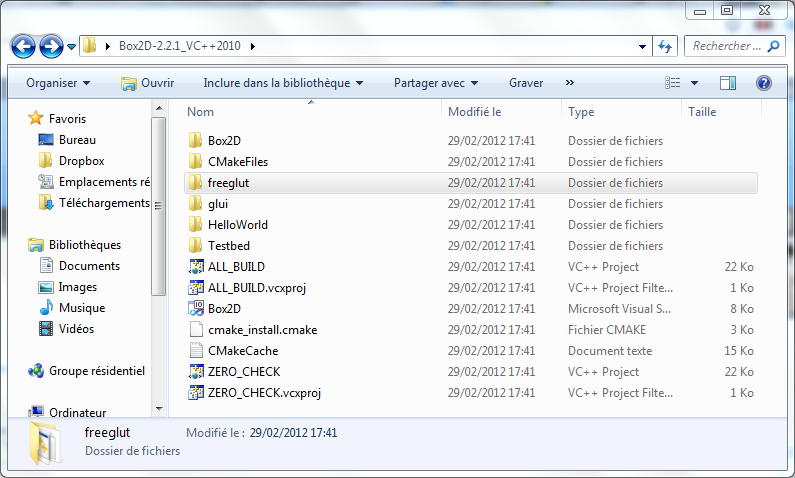Open the Organiser dropdown menu
Image resolution: width=795 pixels, height=478 pixels.
click(58, 83)
